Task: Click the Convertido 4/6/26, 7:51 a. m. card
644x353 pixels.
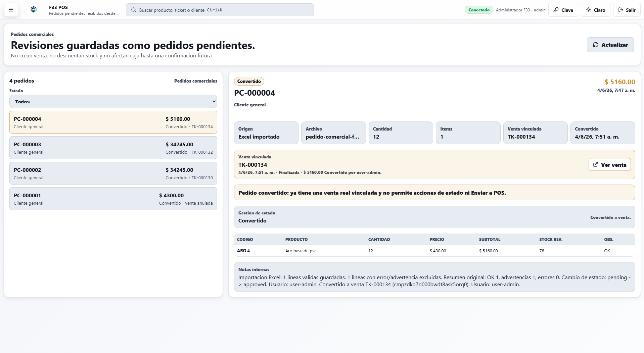Action: 603,133
